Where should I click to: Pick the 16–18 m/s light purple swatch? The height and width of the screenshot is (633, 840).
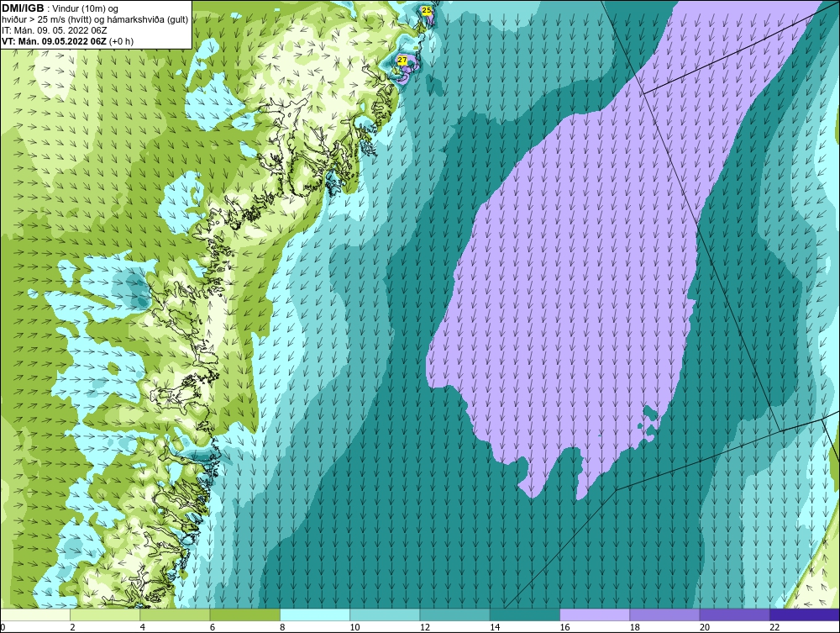pos(595,615)
